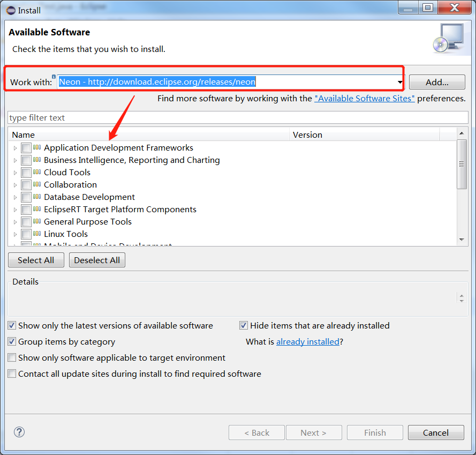Click the Name column header
Image resolution: width=476 pixels, height=455 pixels.
pyautogui.click(x=149, y=135)
